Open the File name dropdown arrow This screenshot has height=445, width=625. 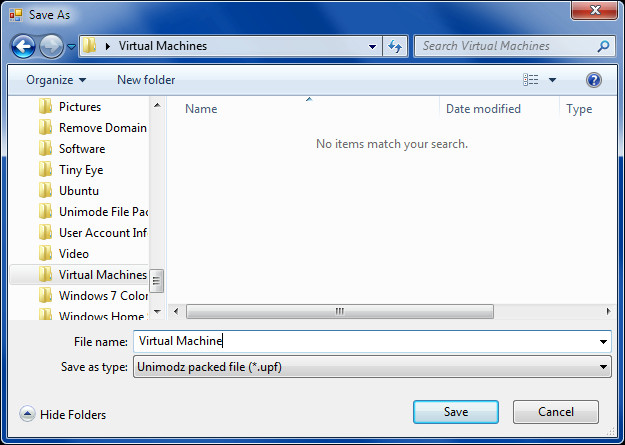click(603, 342)
